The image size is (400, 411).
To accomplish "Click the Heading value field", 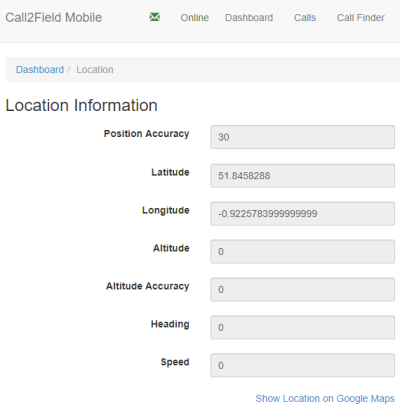I will (303, 328).
